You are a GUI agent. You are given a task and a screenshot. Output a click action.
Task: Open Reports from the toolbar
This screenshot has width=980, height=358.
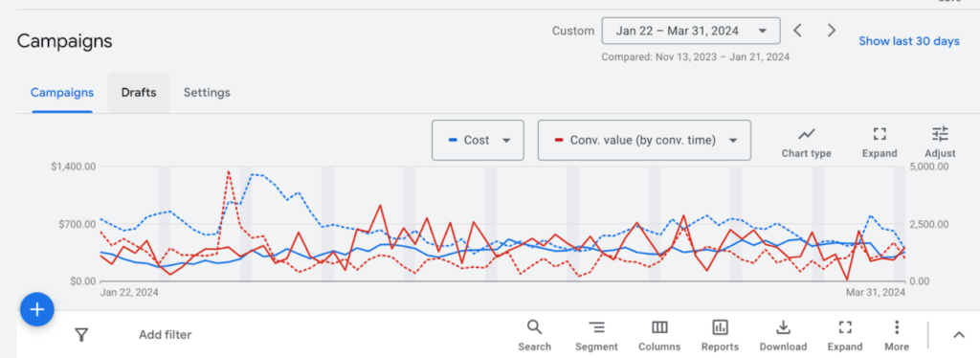click(x=720, y=336)
